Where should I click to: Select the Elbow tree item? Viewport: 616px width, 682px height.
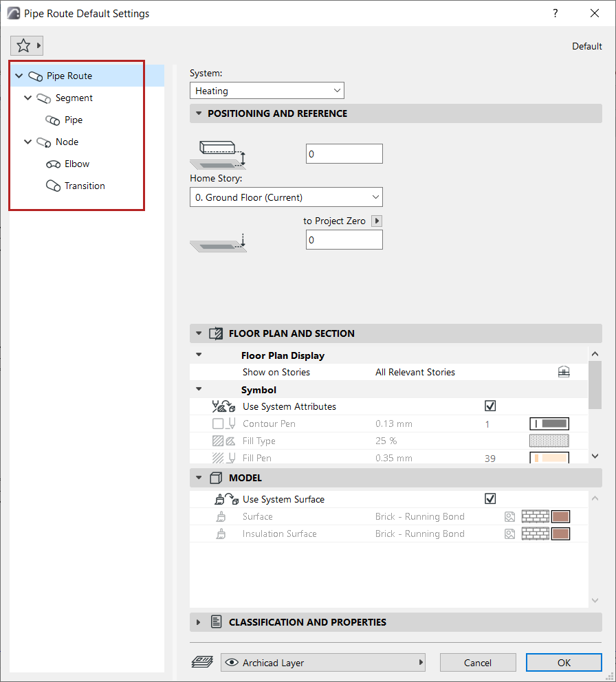pyautogui.click(x=77, y=164)
